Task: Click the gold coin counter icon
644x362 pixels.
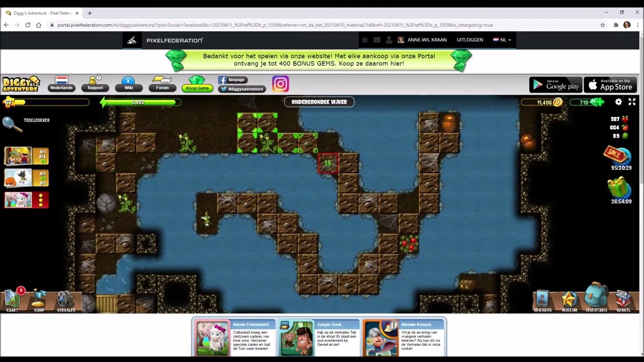Action: tap(557, 102)
